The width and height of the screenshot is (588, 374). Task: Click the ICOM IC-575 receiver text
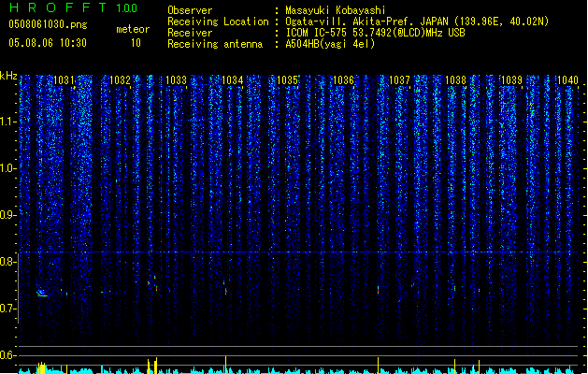[376, 33]
